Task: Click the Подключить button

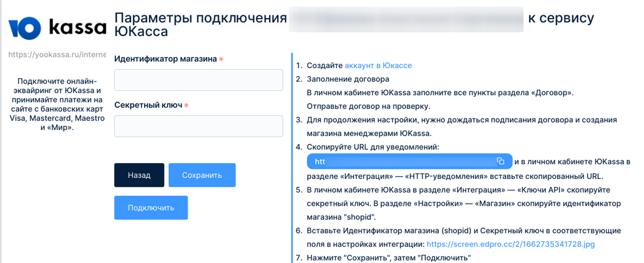Action: 151,208
